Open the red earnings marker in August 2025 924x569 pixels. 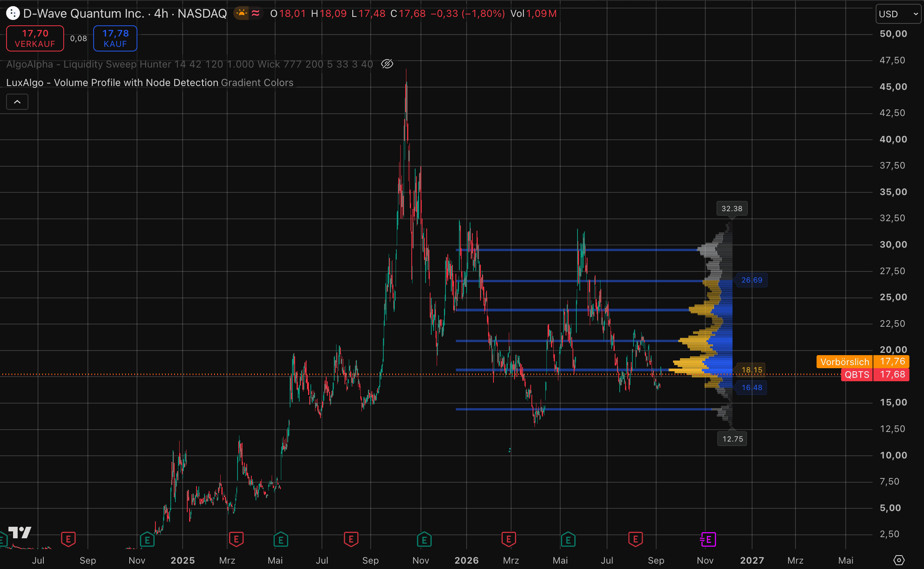coord(351,539)
